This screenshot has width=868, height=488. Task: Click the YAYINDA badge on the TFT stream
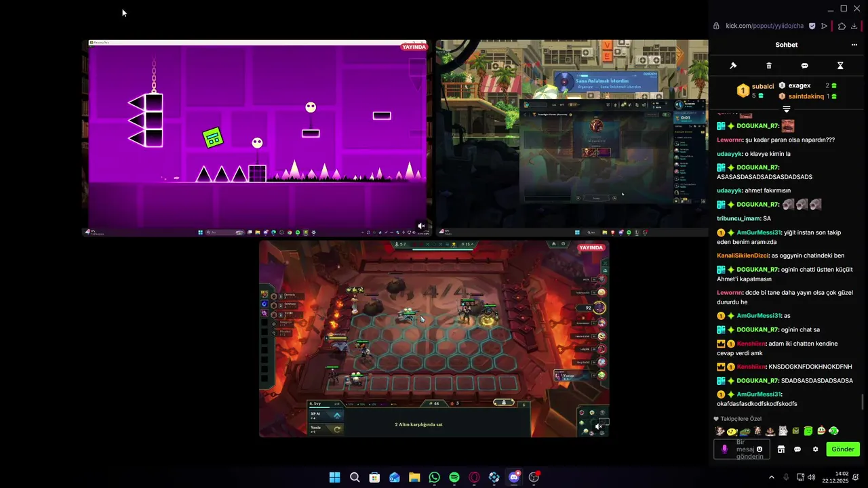pos(591,247)
